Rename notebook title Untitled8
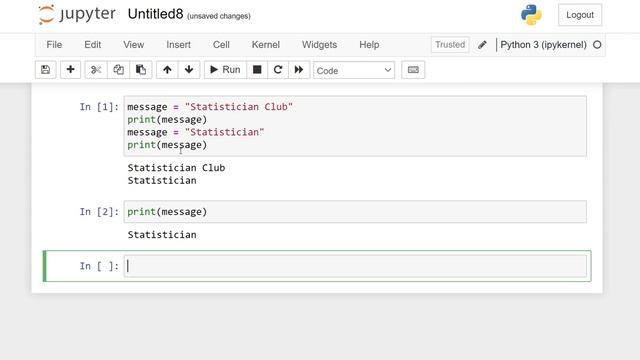The height and width of the screenshot is (360, 640). pyautogui.click(x=156, y=14)
